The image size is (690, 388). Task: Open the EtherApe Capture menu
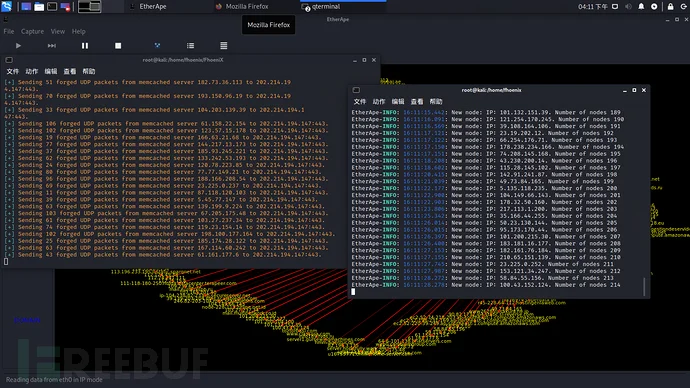32,31
